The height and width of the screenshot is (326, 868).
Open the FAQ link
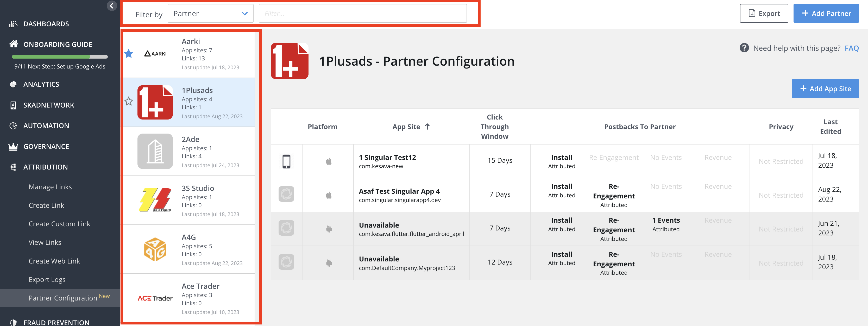(x=852, y=48)
